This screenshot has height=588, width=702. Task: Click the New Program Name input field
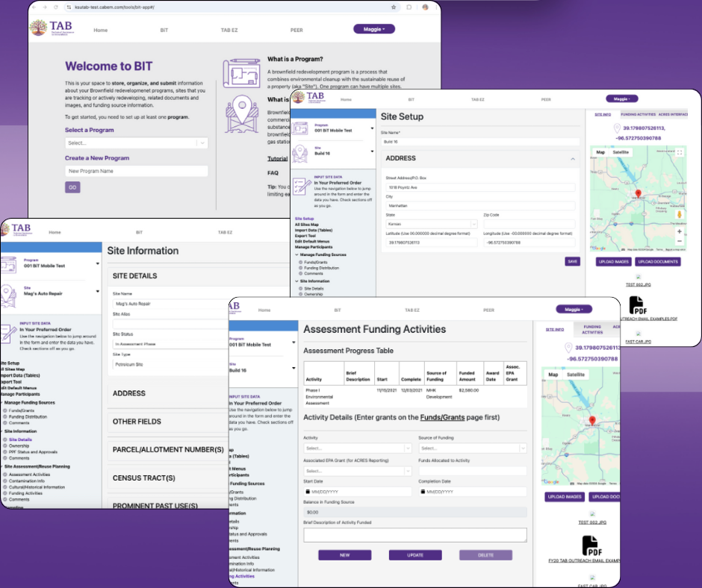point(136,171)
